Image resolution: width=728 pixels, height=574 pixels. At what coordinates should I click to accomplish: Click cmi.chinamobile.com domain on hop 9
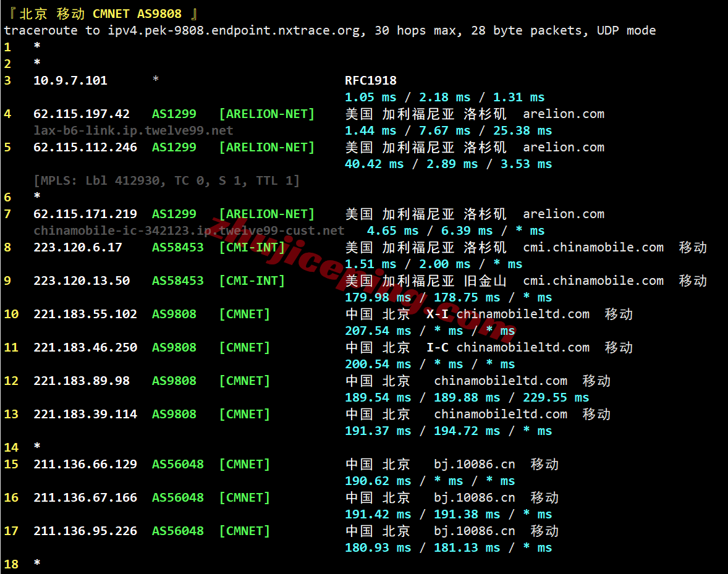593,281
